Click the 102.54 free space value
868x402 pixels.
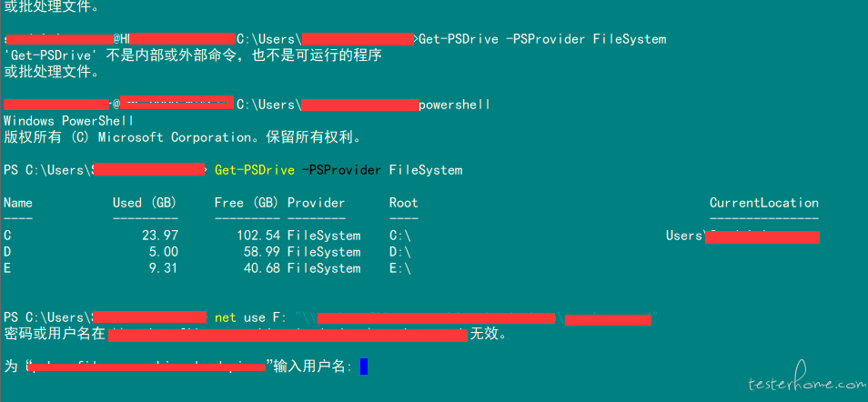tap(258, 236)
